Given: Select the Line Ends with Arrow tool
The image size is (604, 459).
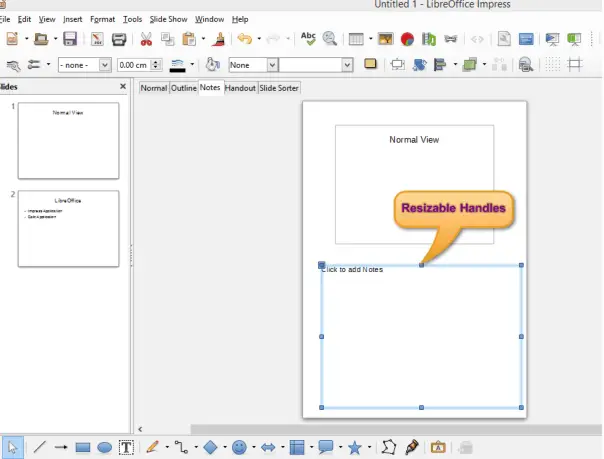Looking at the screenshot, I should tap(61, 447).
